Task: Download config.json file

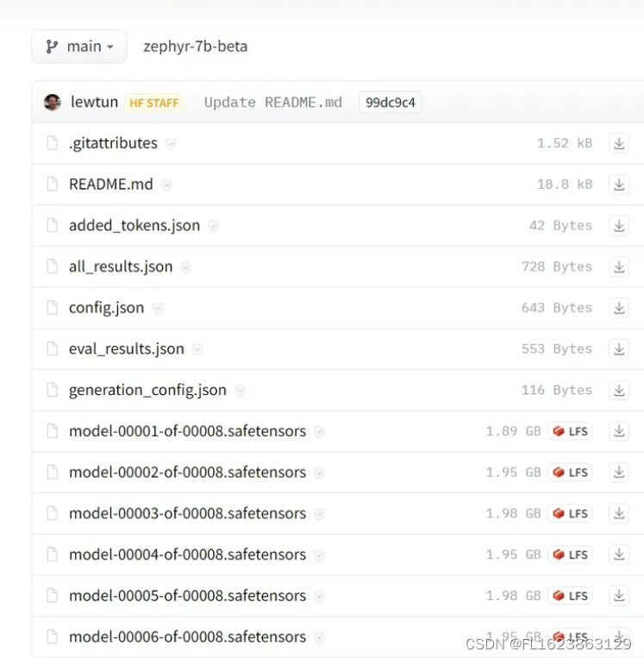Action: tap(619, 308)
